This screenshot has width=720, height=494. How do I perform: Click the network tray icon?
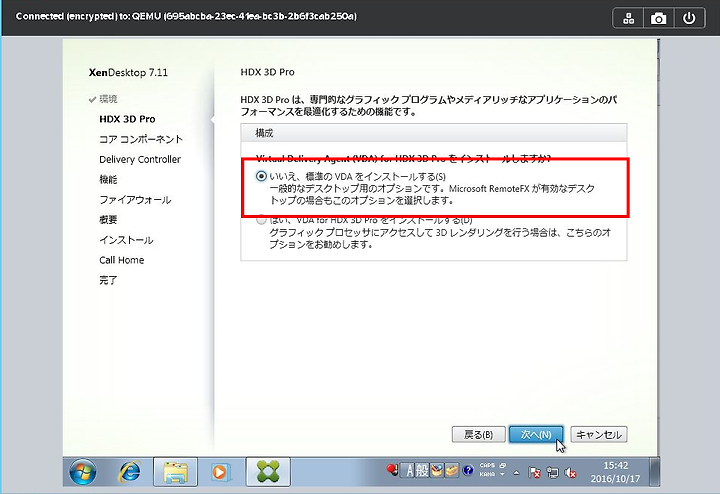click(x=552, y=472)
